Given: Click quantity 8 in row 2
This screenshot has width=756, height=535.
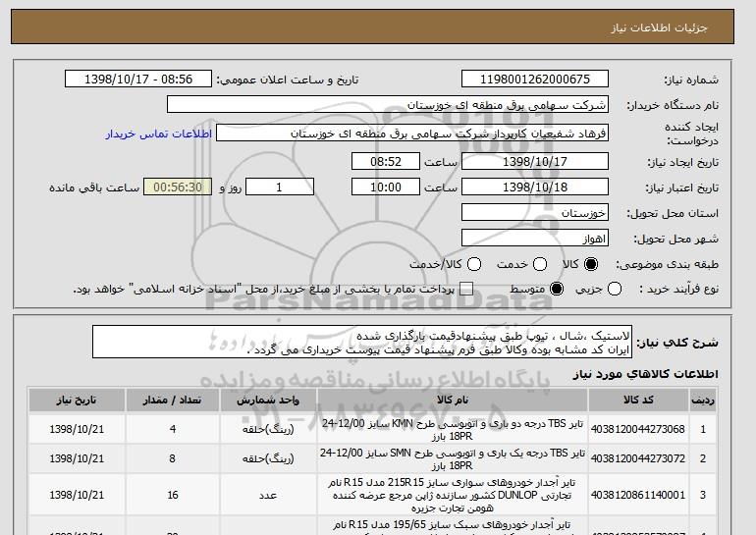Looking at the screenshot, I should [172, 458].
